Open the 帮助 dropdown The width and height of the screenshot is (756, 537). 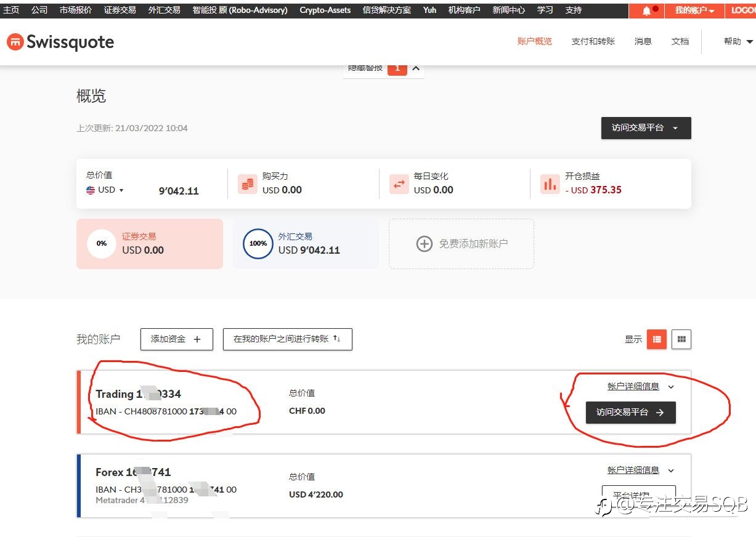point(738,41)
